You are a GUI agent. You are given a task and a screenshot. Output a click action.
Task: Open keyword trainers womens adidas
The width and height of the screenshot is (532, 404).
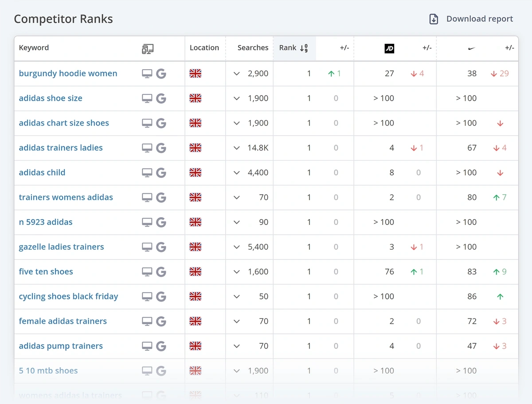tap(66, 197)
